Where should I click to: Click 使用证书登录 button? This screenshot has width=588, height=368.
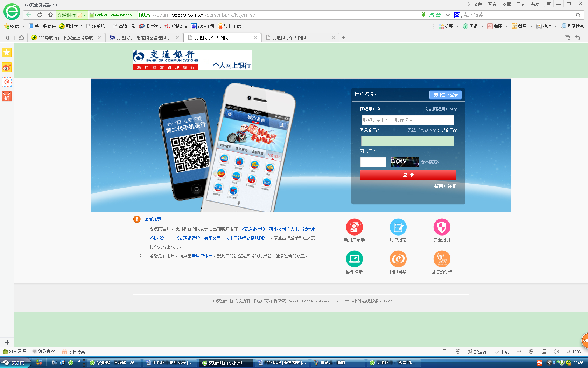point(445,95)
